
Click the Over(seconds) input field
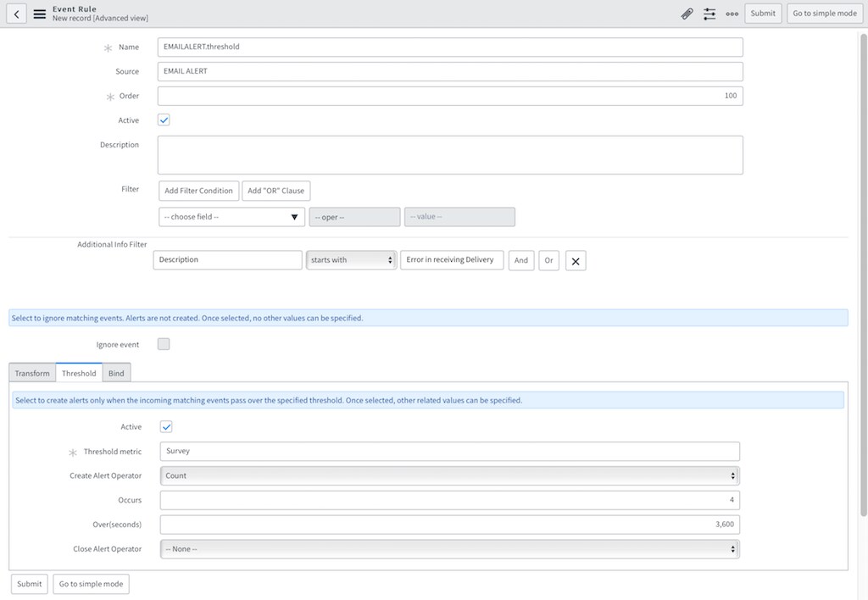[449, 525]
